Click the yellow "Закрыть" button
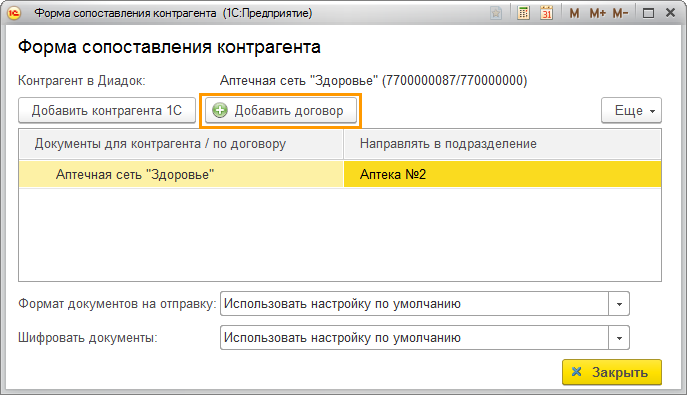The width and height of the screenshot is (687, 395). [x=612, y=372]
